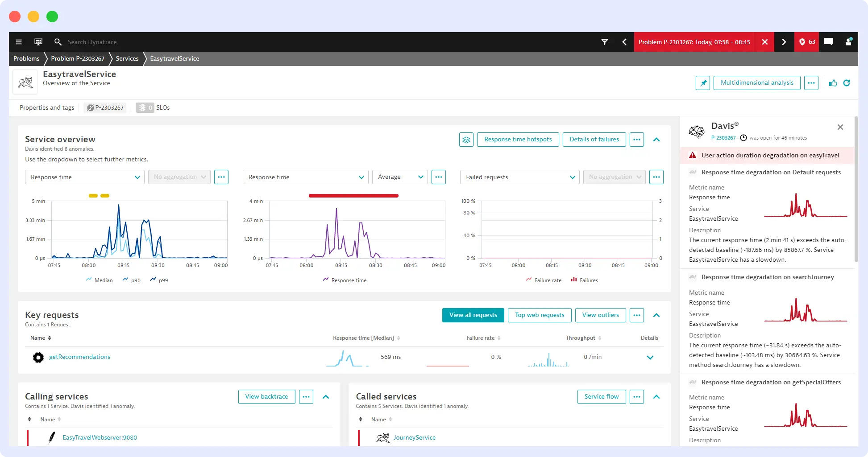Open Multidimensional analysis
Viewport: 868px width, 457px height.
click(x=757, y=83)
